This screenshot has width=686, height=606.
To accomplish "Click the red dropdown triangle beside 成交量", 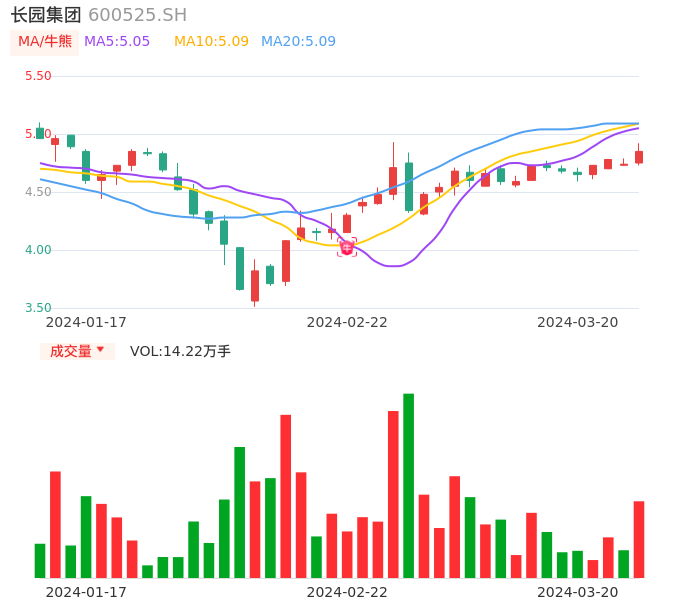I will pos(100,351).
